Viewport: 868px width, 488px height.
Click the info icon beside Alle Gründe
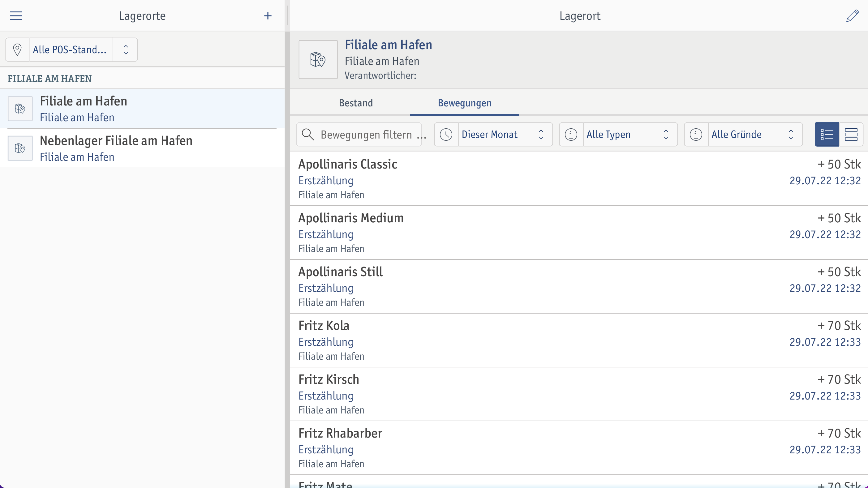click(696, 135)
